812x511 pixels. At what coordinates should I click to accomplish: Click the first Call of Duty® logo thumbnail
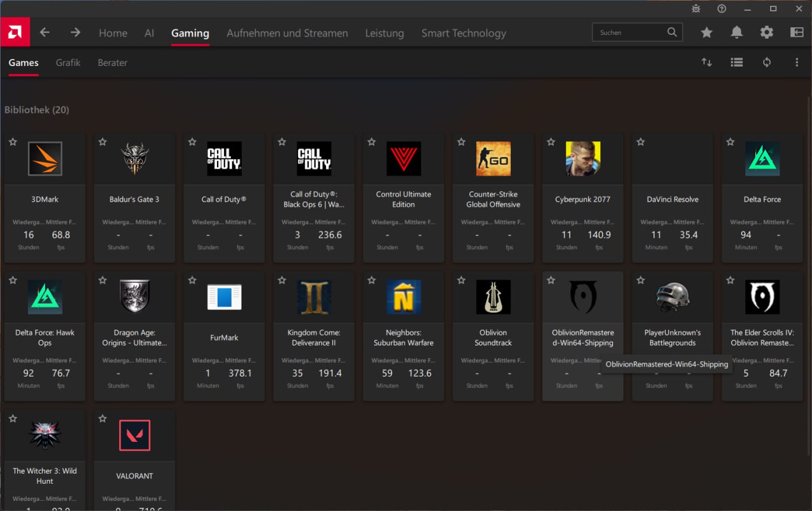(x=225, y=158)
